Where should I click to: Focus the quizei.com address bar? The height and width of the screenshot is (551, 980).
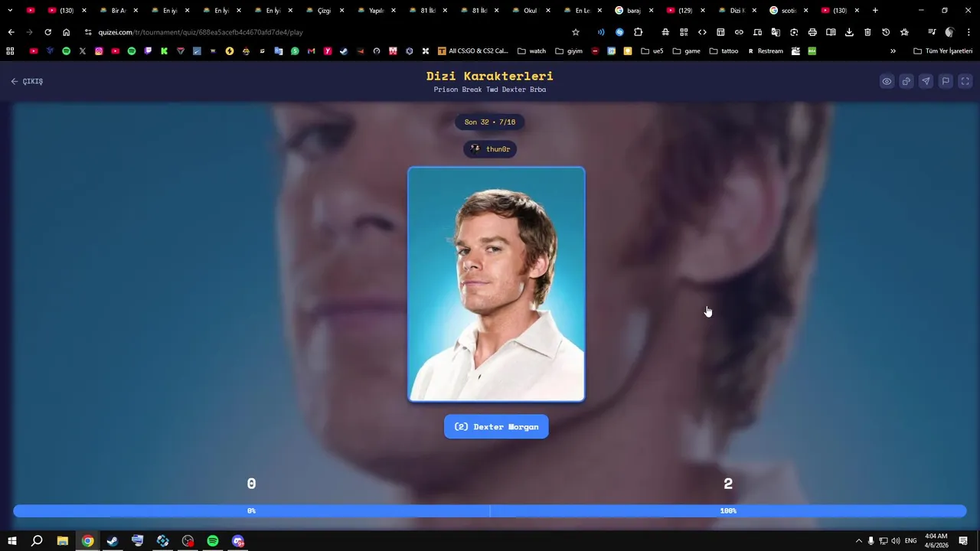pos(329,32)
